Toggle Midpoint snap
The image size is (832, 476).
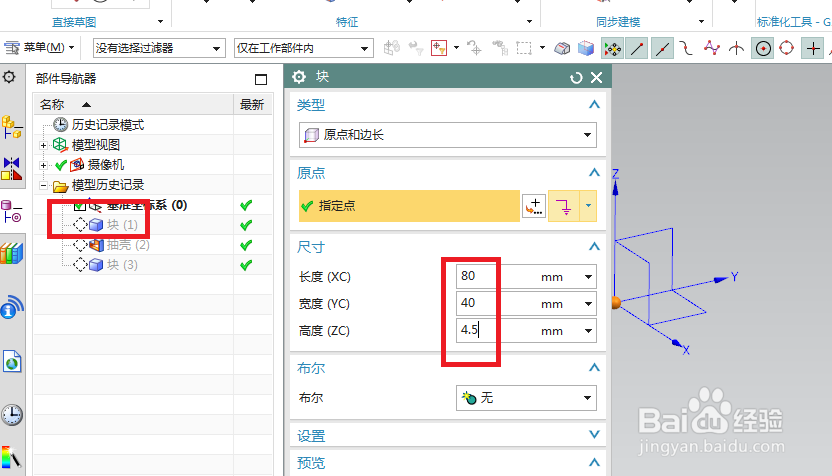coord(662,49)
